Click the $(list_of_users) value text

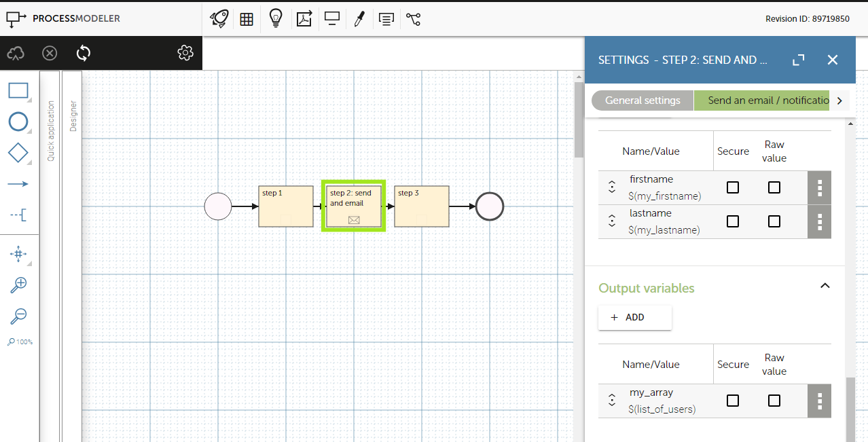pyautogui.click(x=662, y=409)
